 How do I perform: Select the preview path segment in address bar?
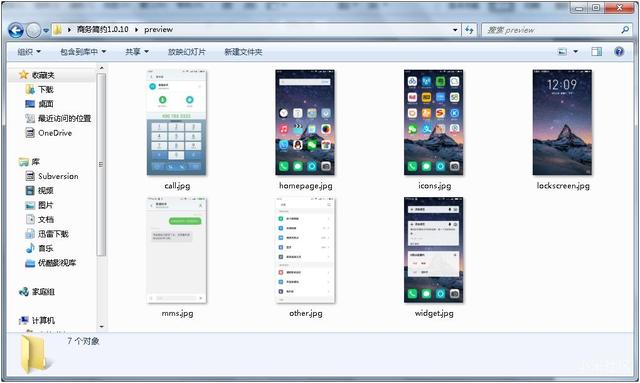pos(158,29)
